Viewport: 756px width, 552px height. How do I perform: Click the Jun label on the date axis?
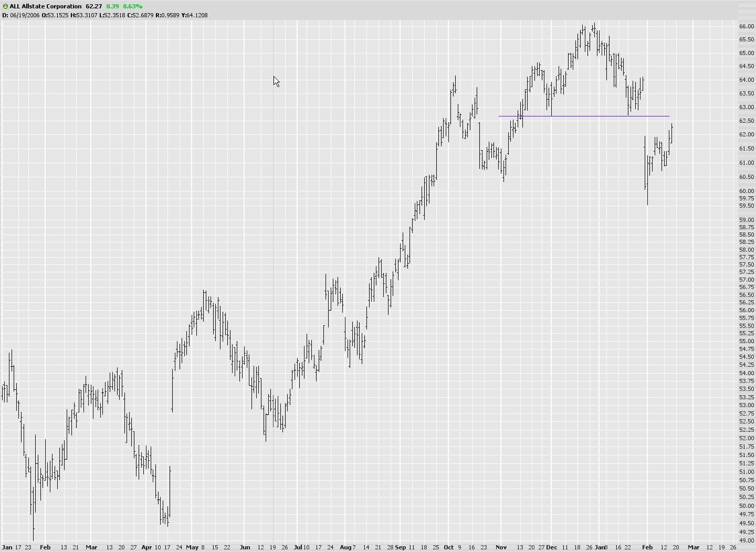coord(245,547)
